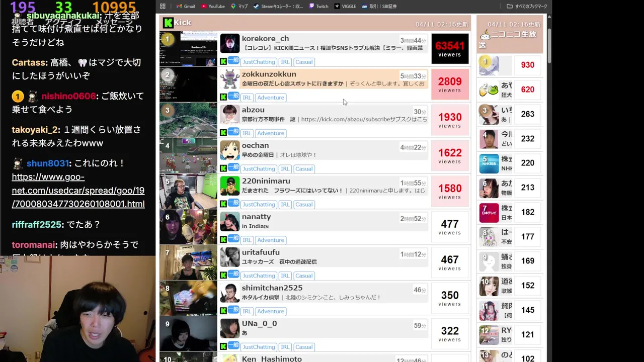Open the rank 1 stream thumbnail of korekore_ch
The image size is (644, 362).
[188, 49]
